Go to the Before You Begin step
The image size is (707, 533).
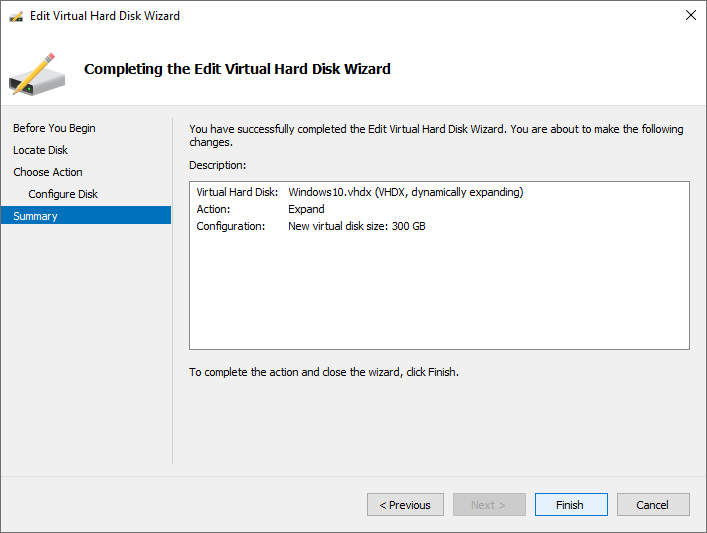[54, 128]
